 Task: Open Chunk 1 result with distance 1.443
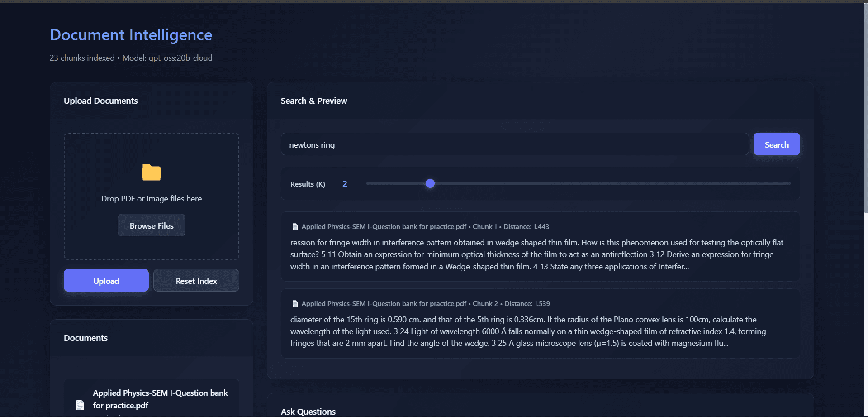pos(541,247)
